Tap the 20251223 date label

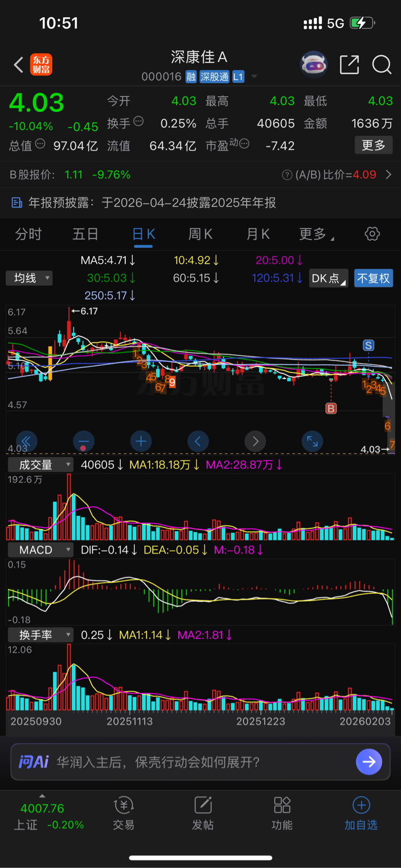click(261, 721)
